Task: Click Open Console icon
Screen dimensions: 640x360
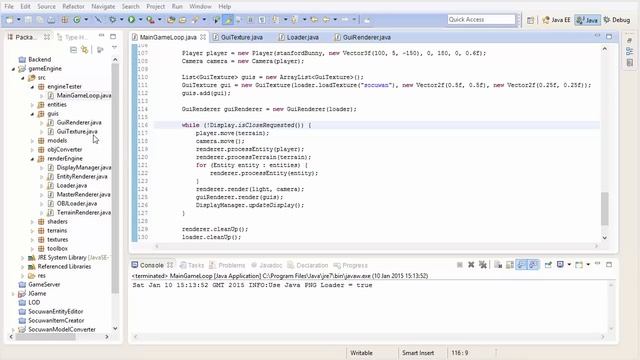Action: click(x=579, y=265)
